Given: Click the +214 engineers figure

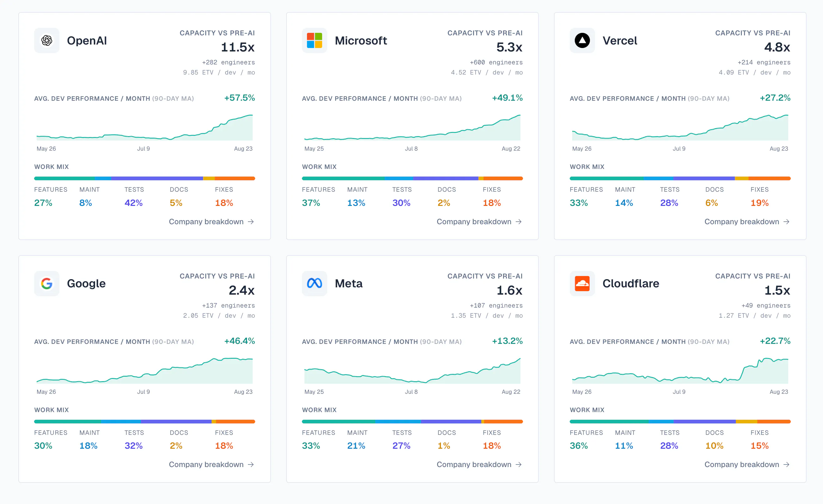Looking at the screenshot, I should [764, 63].
